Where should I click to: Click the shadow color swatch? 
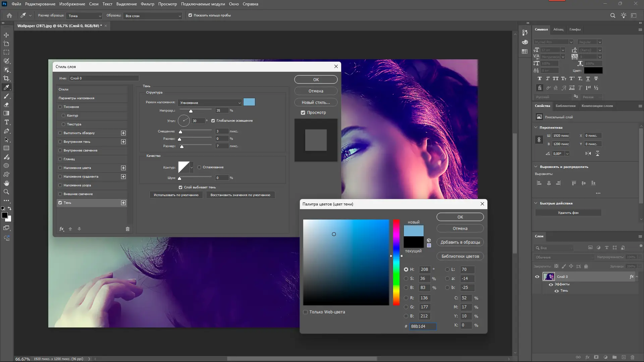pyautogui.click(x=249, y=102)
